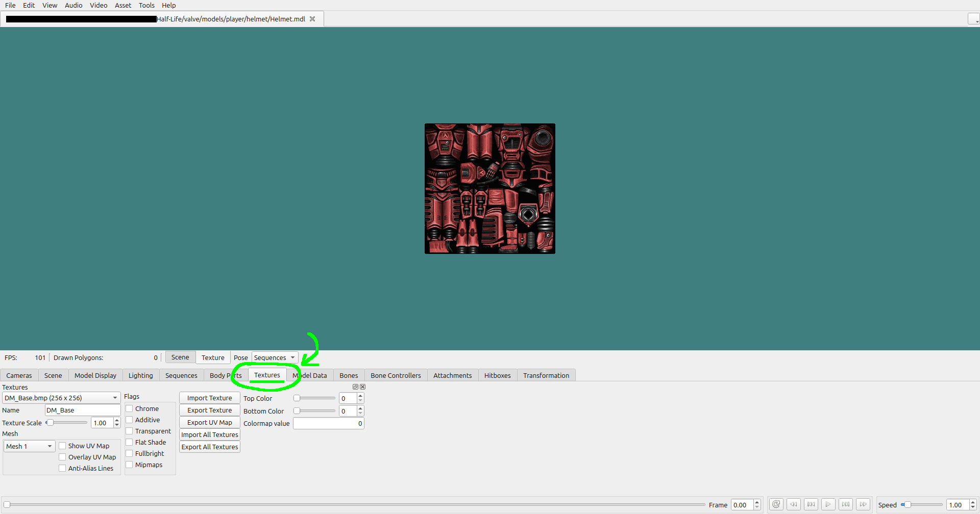980x514 pixels.
Task: Toggle Show UV Map for Mesh 1
Action: click(62, 446)
